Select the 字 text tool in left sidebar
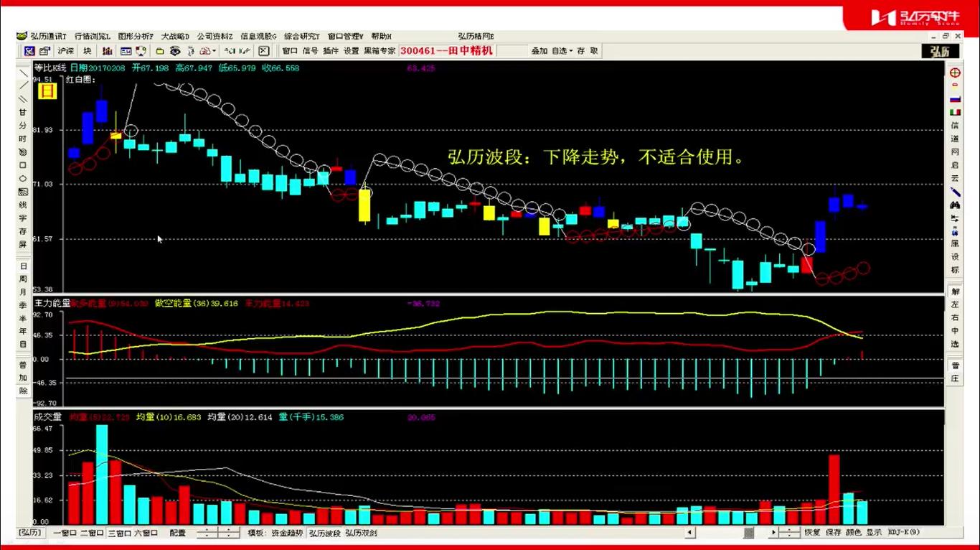 [x=23, y=218]
